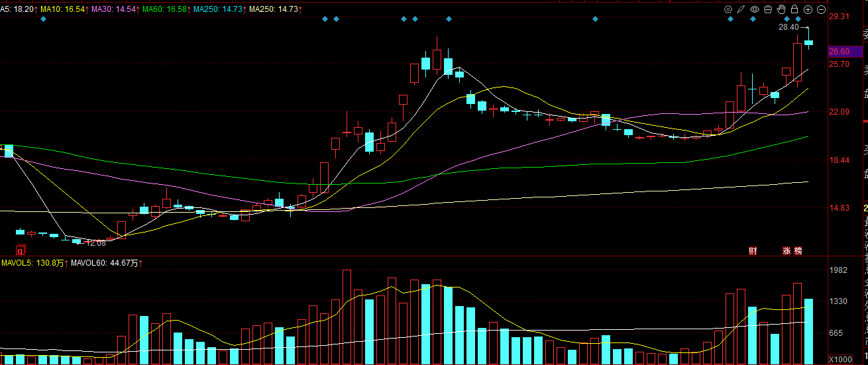Click the 14.83 price axis label
This screenshot has width=868, height=365.
point(839,208)
